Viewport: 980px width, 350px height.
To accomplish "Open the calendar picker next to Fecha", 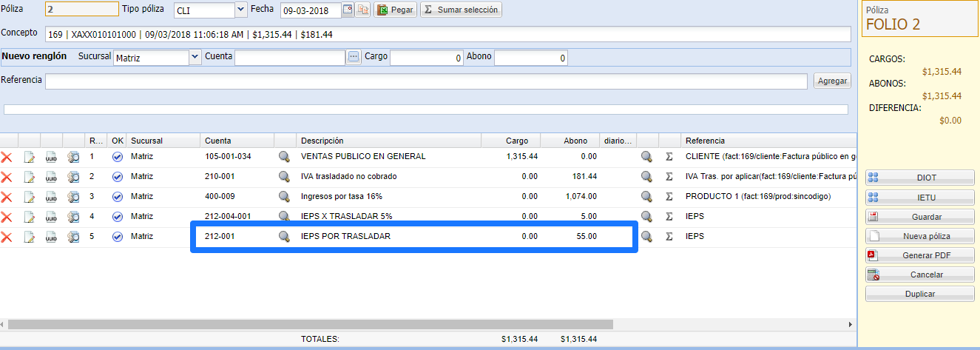I will [348, 10].
